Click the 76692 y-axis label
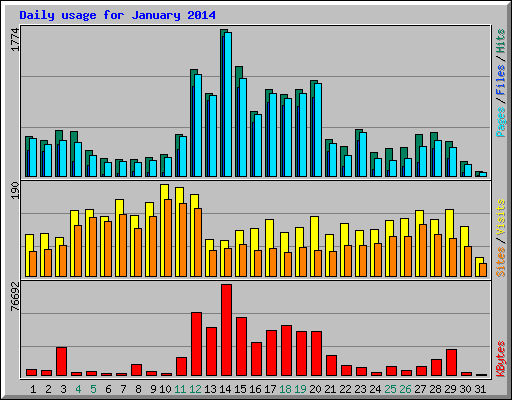512x400 pixels. coord(15,296)
